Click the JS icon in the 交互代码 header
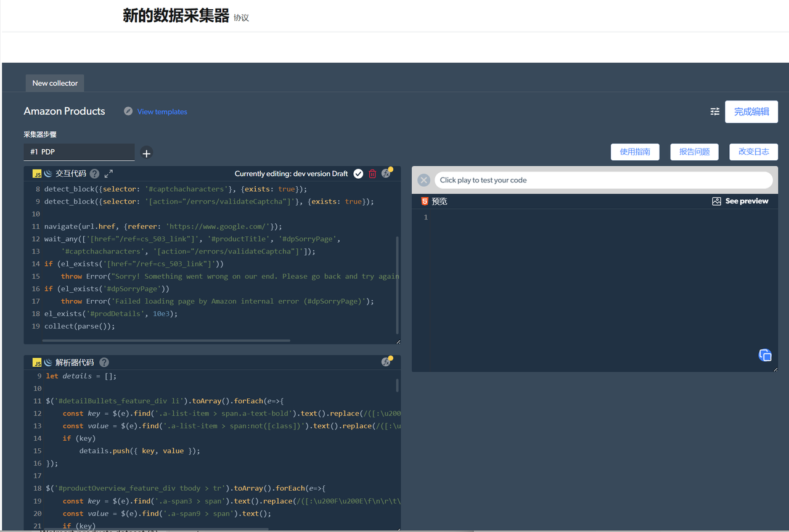 point(37,174)
